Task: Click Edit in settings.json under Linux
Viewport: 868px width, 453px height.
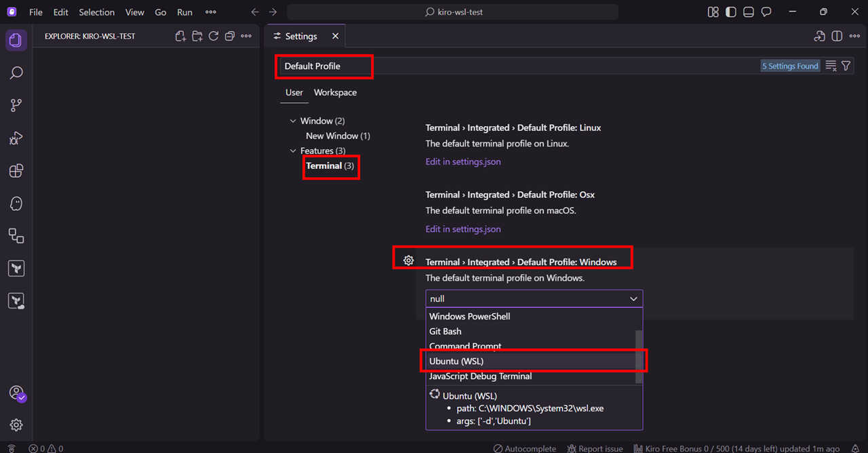Action: coord(463,162)
